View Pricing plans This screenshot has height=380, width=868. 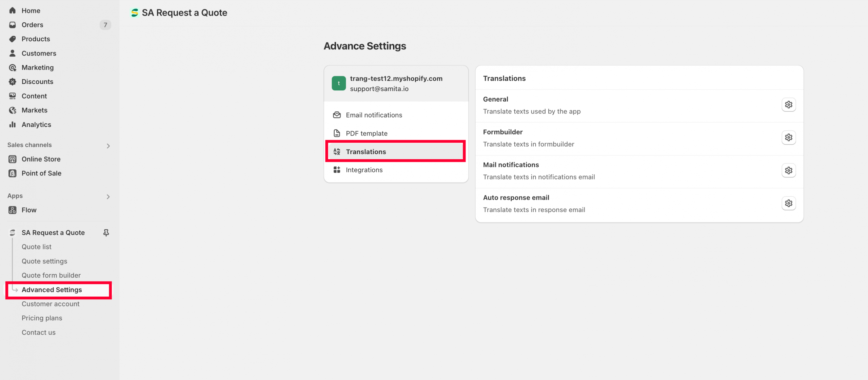click(x=42, y=318)
